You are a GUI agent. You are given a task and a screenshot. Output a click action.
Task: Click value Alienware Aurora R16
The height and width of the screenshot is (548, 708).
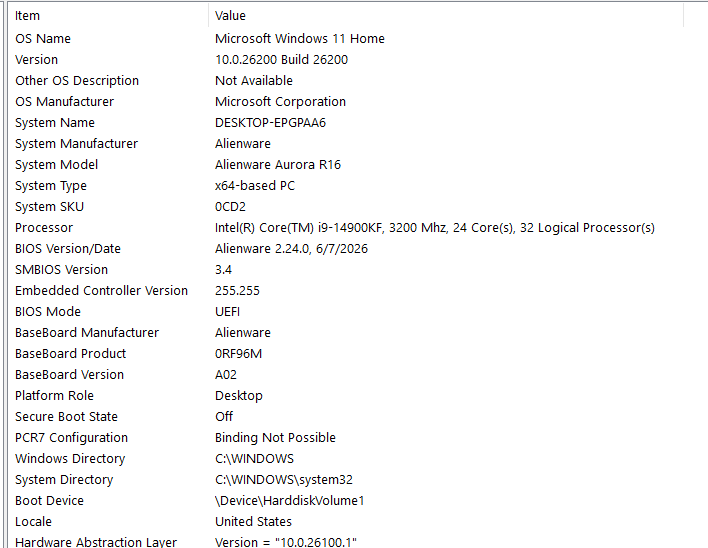278,165
